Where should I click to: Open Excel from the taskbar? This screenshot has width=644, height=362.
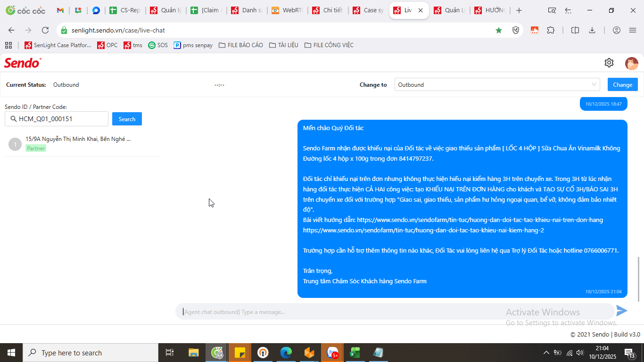coord(355,353)
